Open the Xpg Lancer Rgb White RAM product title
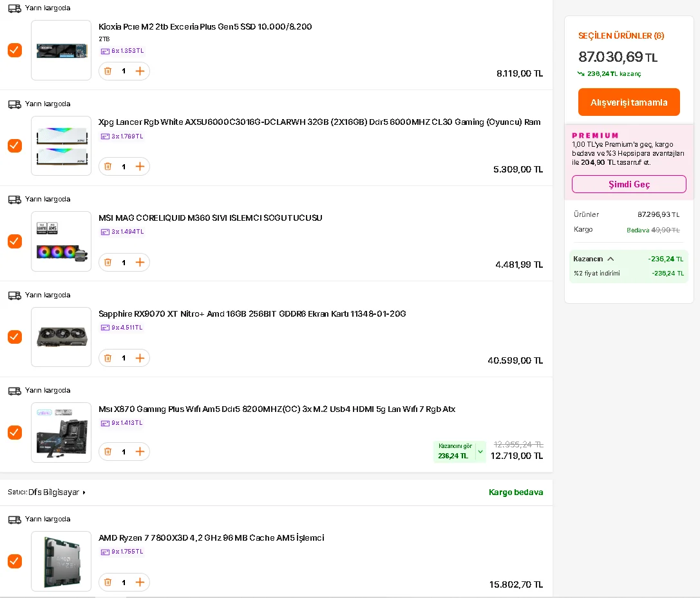 (319, 122)
